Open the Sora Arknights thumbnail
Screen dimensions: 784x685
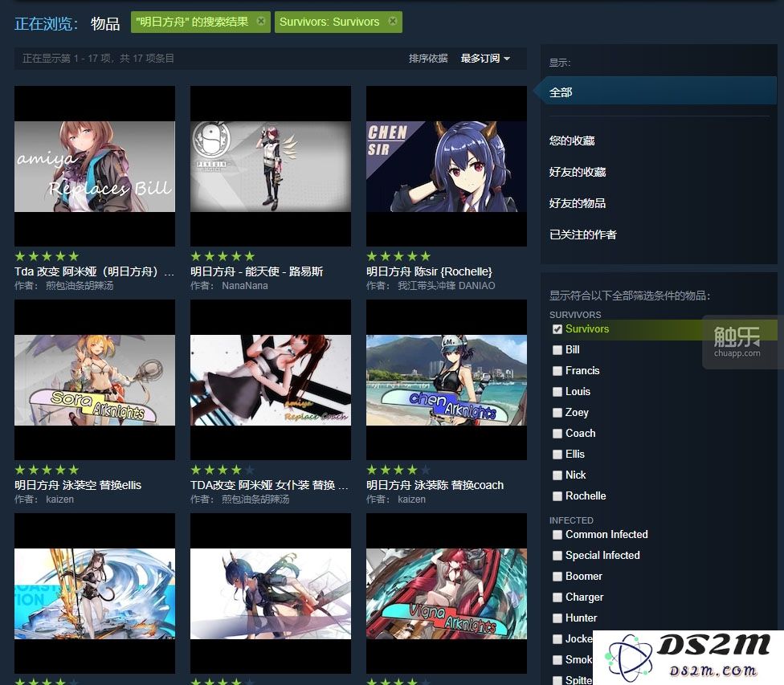click(x=95, y=380)
